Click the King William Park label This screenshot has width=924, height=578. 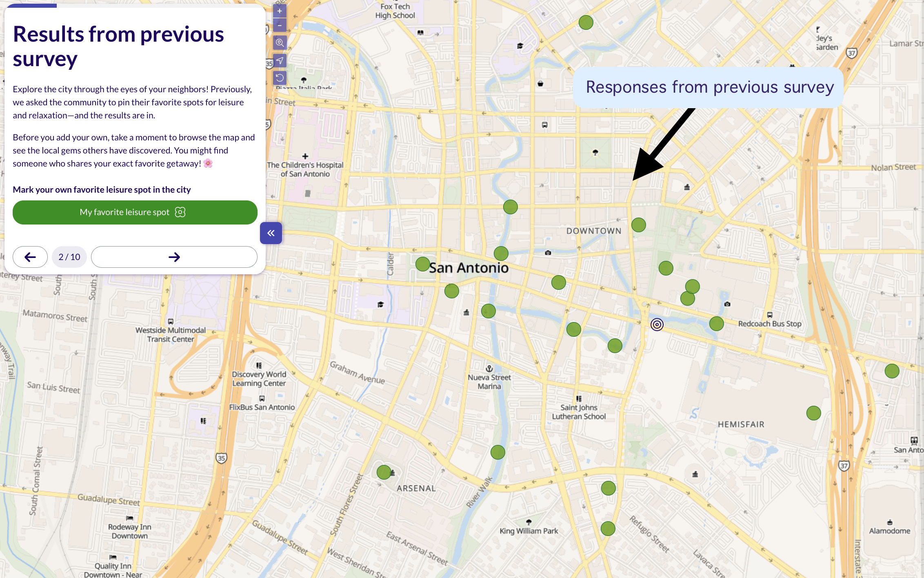tap(529, 531)
